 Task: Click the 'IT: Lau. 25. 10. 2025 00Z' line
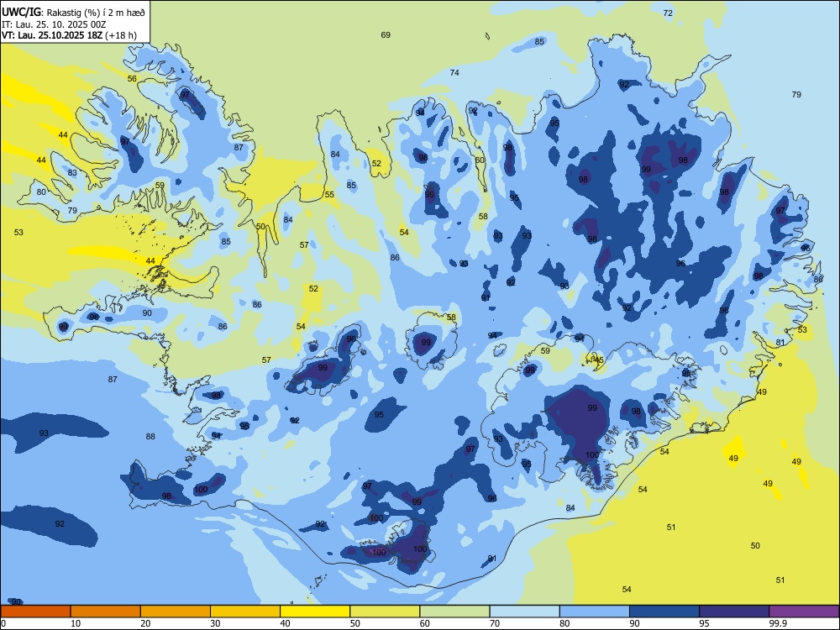pyautogui.click(x=54, y=24)
